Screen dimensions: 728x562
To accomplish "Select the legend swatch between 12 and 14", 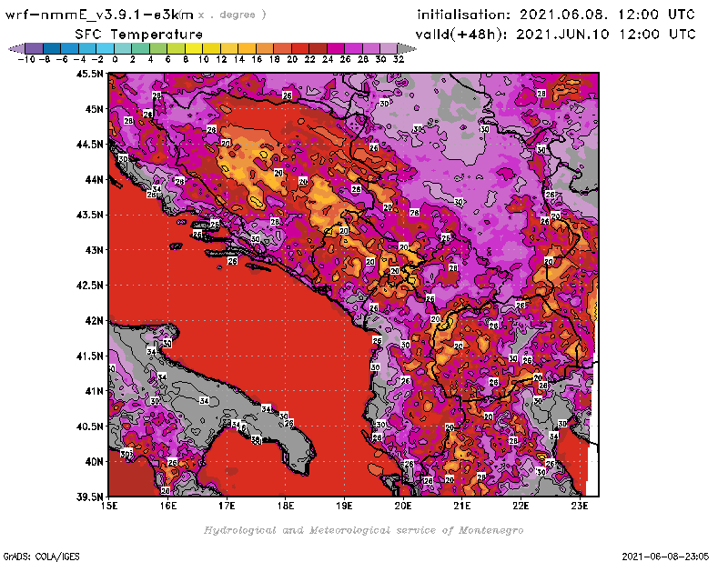I will click(229, 48).
